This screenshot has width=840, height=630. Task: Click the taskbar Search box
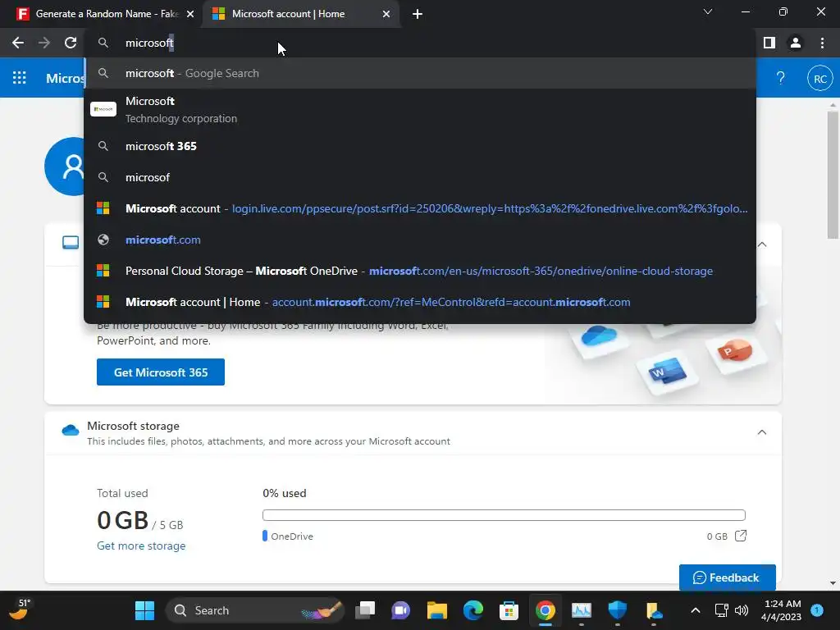(x=256, y=610)
